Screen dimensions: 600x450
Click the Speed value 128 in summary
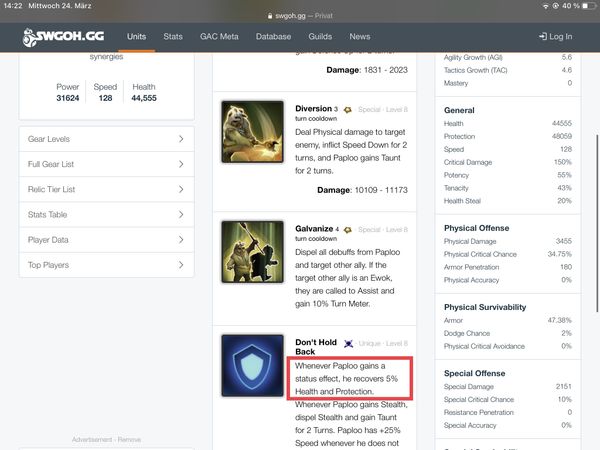pyautogui.click(x=105, y=98)
